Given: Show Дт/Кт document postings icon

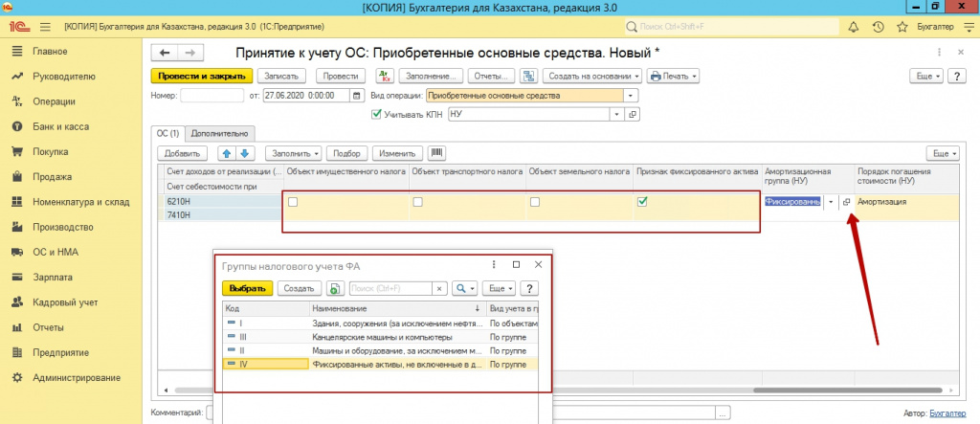Looking at the screenshot, I should (x=385, y=76).
